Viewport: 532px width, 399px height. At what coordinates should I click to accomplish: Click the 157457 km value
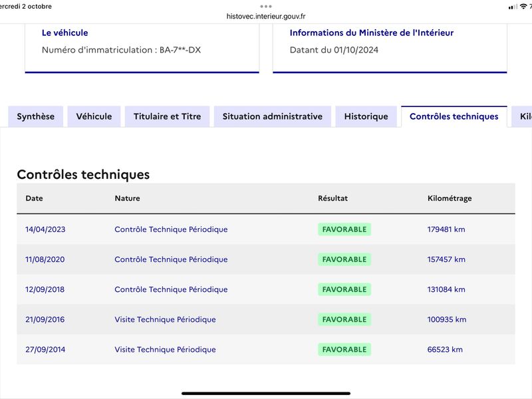[446, 259]
